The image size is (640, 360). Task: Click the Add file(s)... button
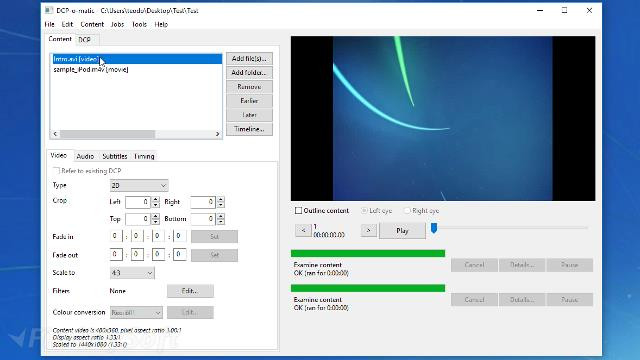click(249, 59)
